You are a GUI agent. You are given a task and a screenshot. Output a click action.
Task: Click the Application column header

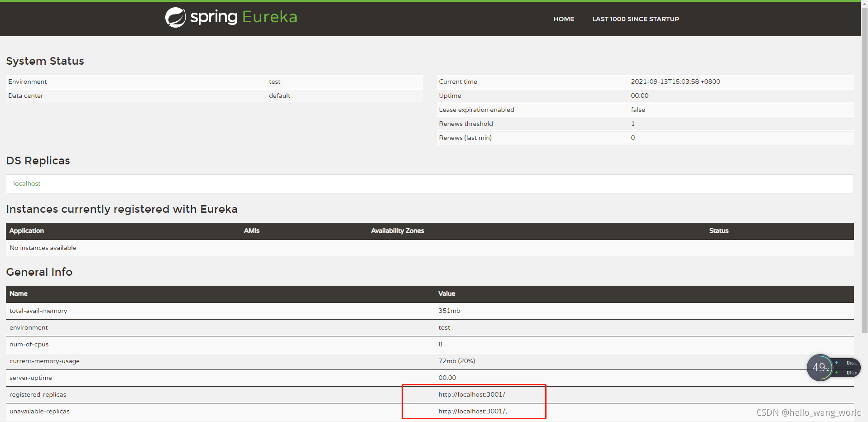(x=27, y=230)
